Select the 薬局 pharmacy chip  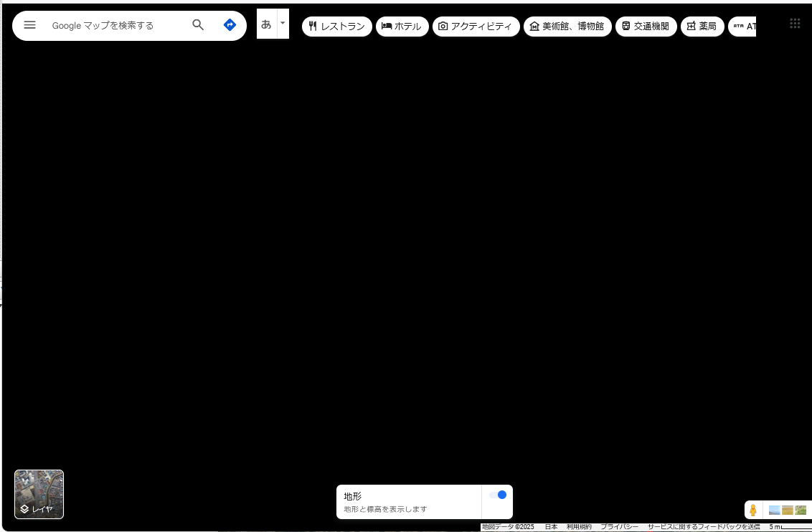[x=702, y=27]
